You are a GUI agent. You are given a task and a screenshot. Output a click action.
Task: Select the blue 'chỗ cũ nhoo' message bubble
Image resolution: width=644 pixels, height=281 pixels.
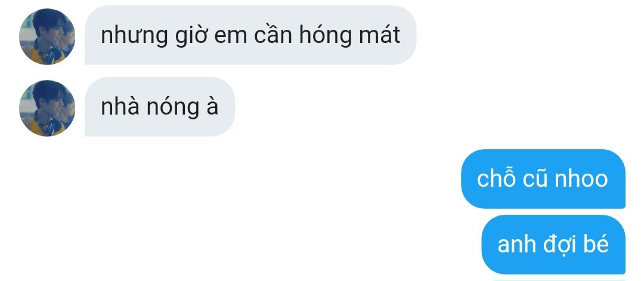pyautogui.click(x=543, y=179)
